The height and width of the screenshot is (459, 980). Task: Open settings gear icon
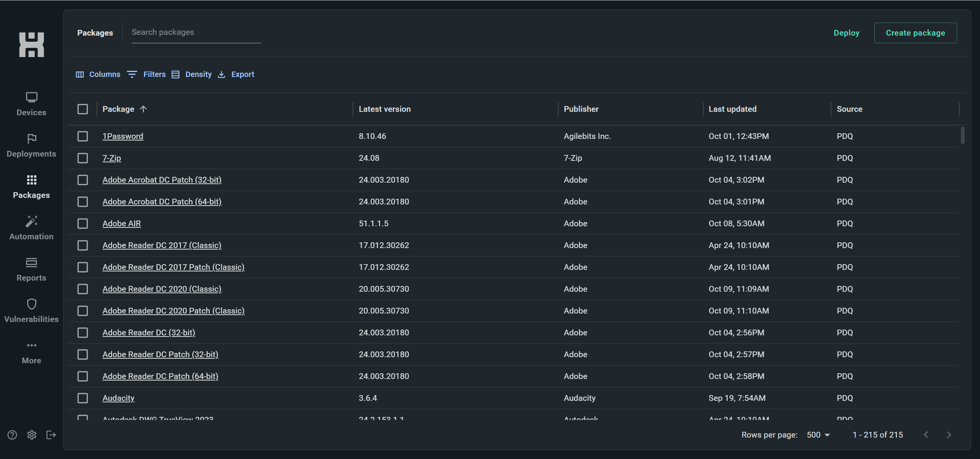pyautogui.click(x=32, y=435)
